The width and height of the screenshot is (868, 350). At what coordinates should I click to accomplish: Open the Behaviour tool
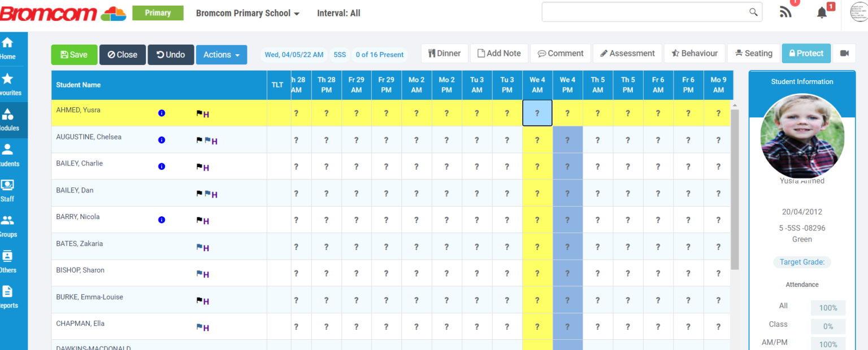point(694,53)
